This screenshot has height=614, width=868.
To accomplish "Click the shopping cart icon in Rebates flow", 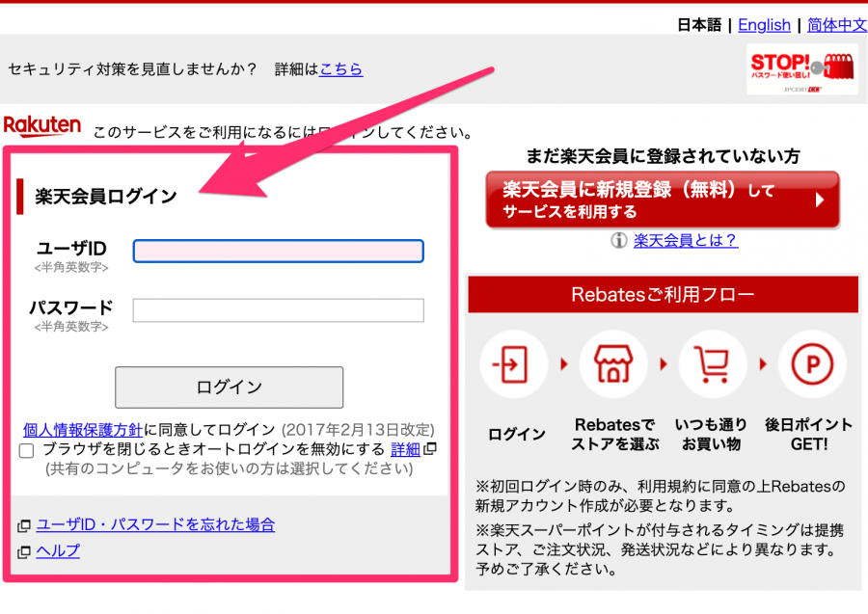I will click(712, 364).
